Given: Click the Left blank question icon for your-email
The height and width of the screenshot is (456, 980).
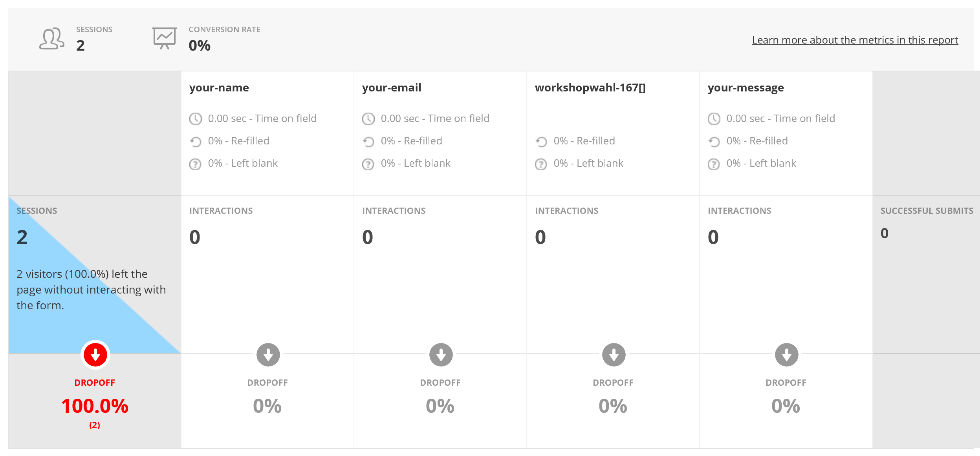Looking at the screenshot, I should click(x=368, y=164).
